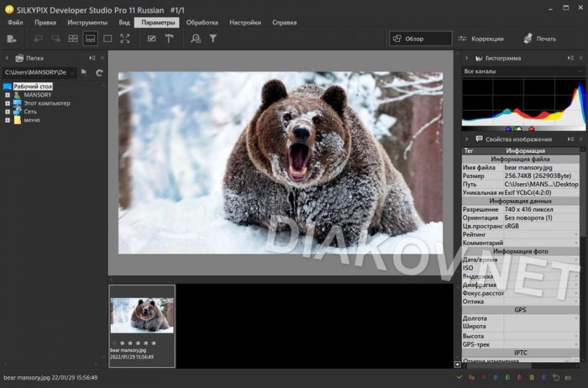Click the 'Коррекции' mode button

(480, 39)
